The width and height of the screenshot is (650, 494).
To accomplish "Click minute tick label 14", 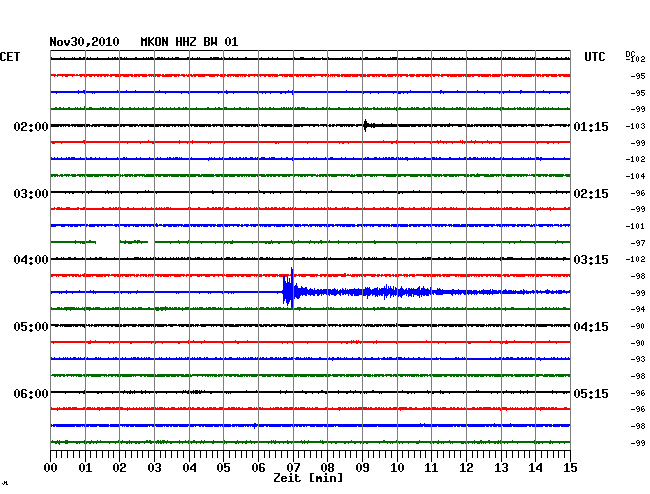I will coord(535,468).
